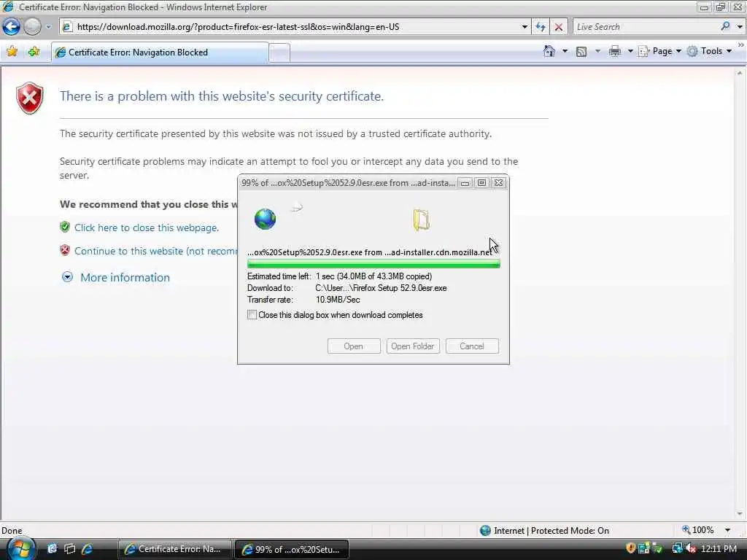The height and width of the screenshot is (560, 747).
Task: Click the red shield continue icon
Action: 65,250
